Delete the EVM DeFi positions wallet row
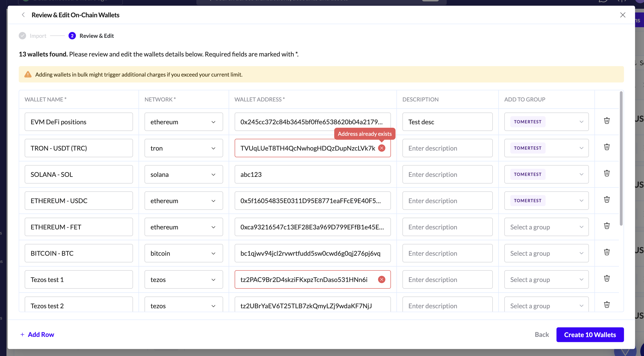Screen dimensions: 644x356 [607, 121]
